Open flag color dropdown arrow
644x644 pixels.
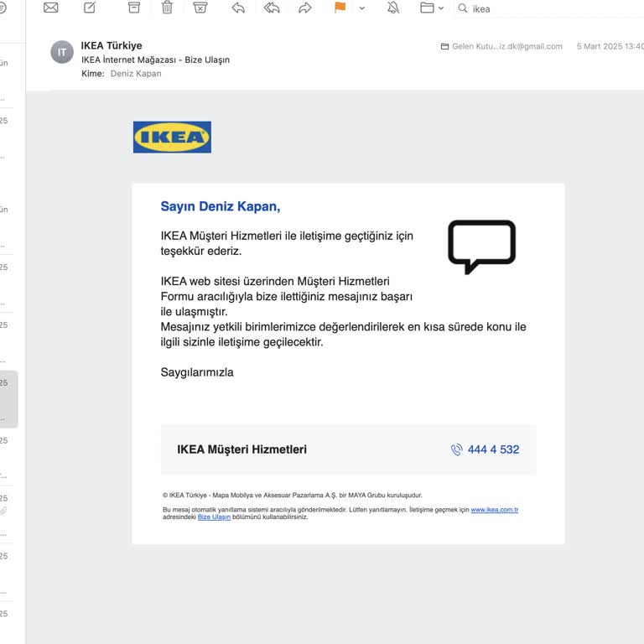[x=362, y=8]
